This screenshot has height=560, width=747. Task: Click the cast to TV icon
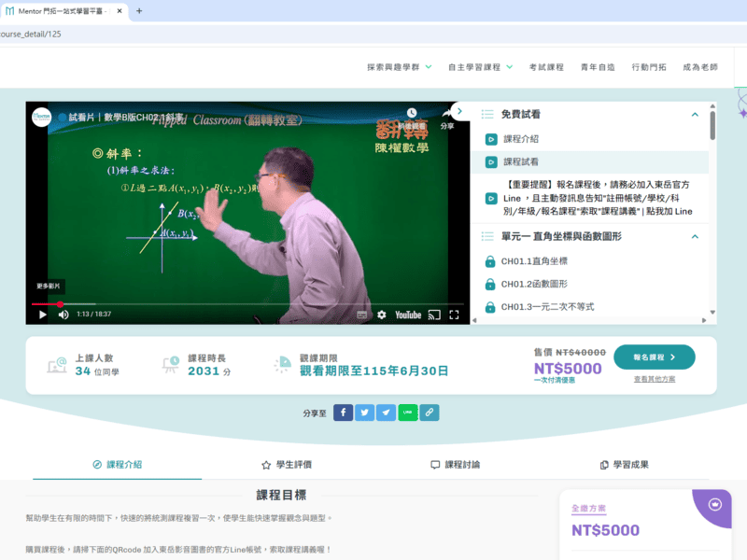[433, 315]
